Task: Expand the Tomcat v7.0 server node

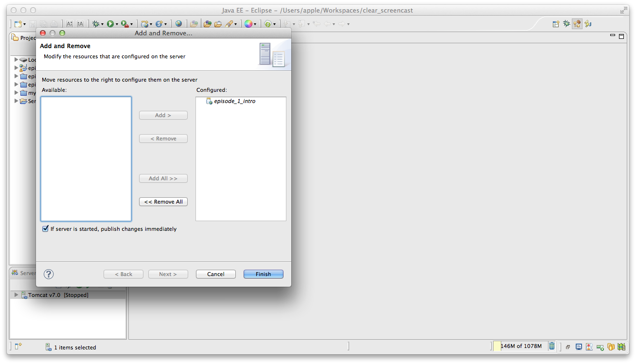Action: [17, 295]
